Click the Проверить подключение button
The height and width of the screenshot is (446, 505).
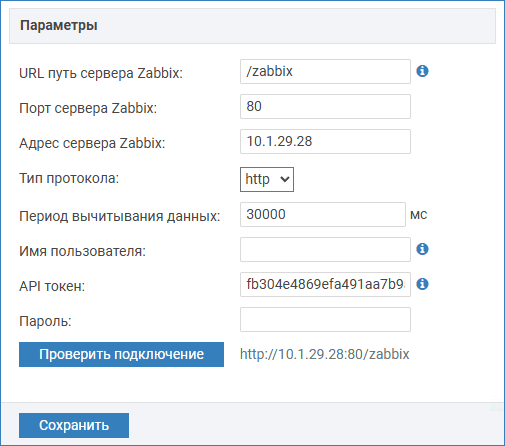point(121,354)
